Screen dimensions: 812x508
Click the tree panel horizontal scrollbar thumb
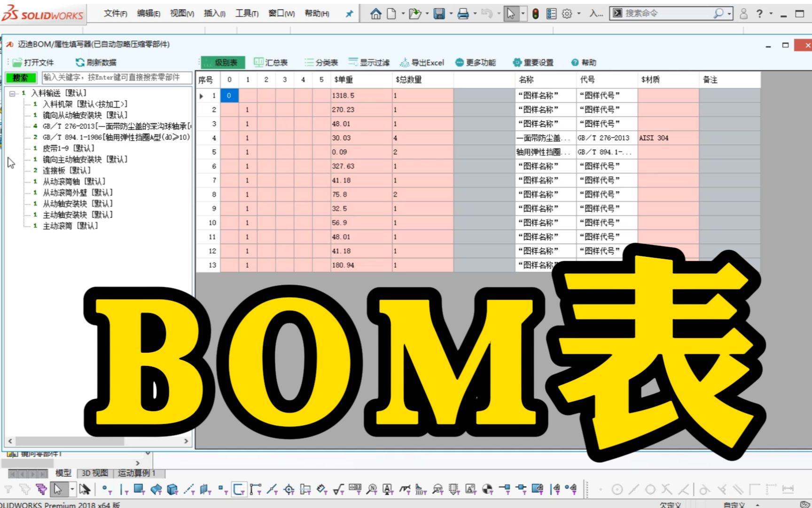70,441
